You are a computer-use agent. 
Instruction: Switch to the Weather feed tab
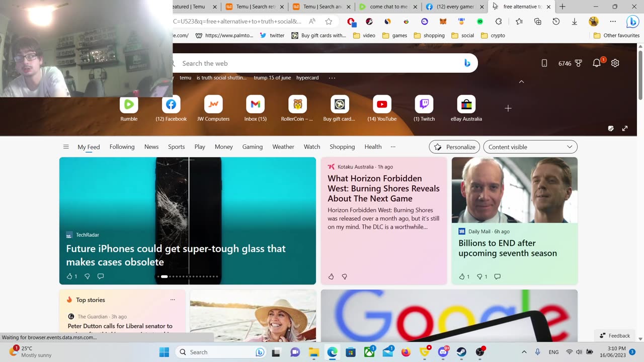tap(283, 147)
